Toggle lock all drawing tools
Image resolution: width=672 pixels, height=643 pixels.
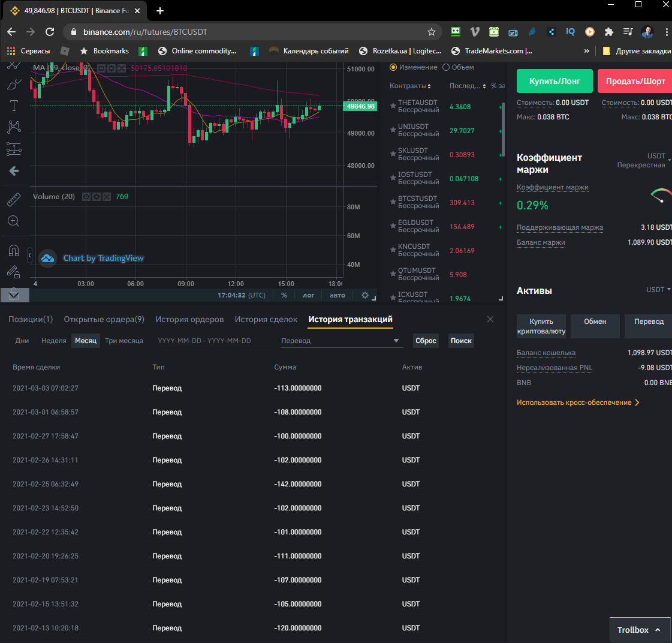pyautogui.click(x=14, y=272)
